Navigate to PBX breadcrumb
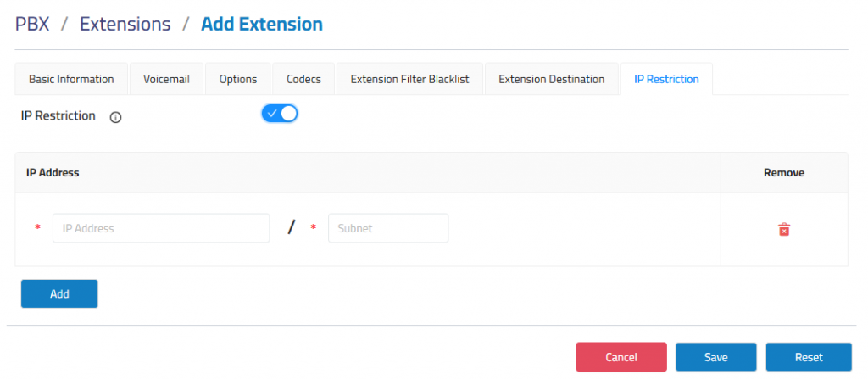Screen dimensions: 868x380 (32, 24)
